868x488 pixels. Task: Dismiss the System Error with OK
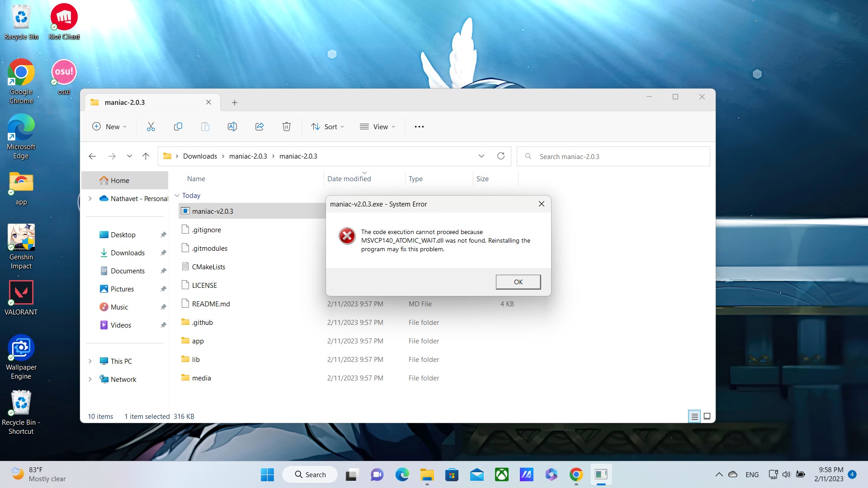[x=518, y=282]
